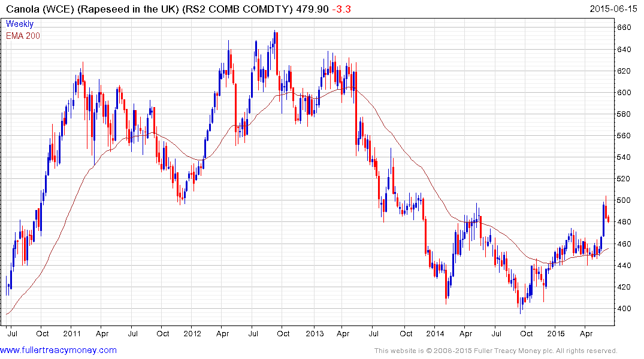Click the 600 price axis label

(624, 93)
